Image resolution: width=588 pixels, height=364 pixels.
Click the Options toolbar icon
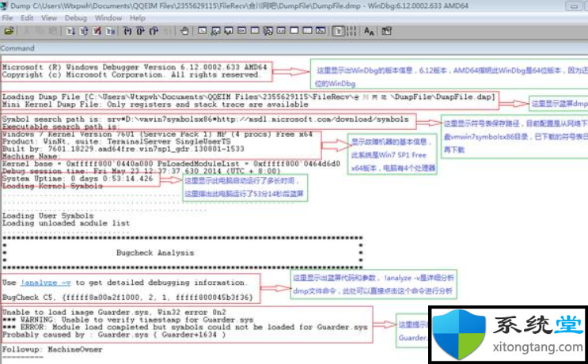386,31
